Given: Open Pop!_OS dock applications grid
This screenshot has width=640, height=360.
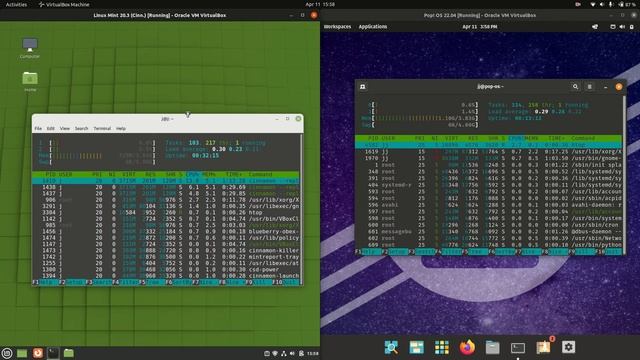Looking at the screenshot, I should tap(442, 347).
